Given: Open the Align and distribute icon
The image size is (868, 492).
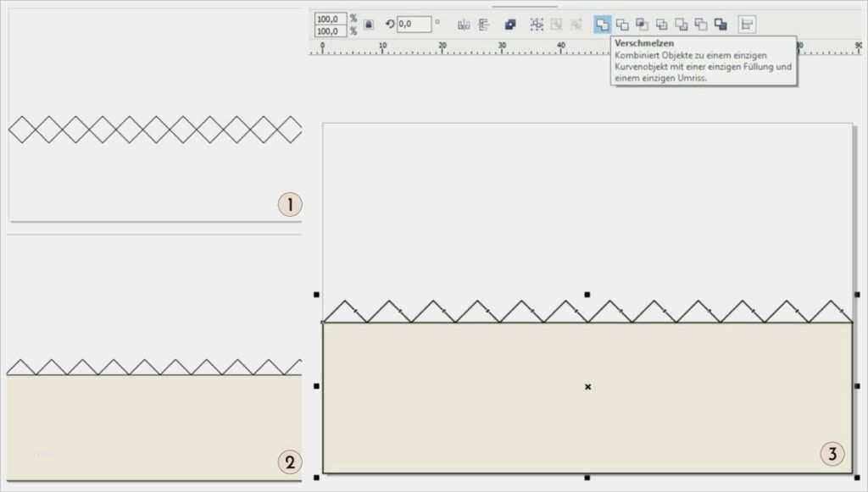Looking at the screenshot, I should tap(747, 25).
